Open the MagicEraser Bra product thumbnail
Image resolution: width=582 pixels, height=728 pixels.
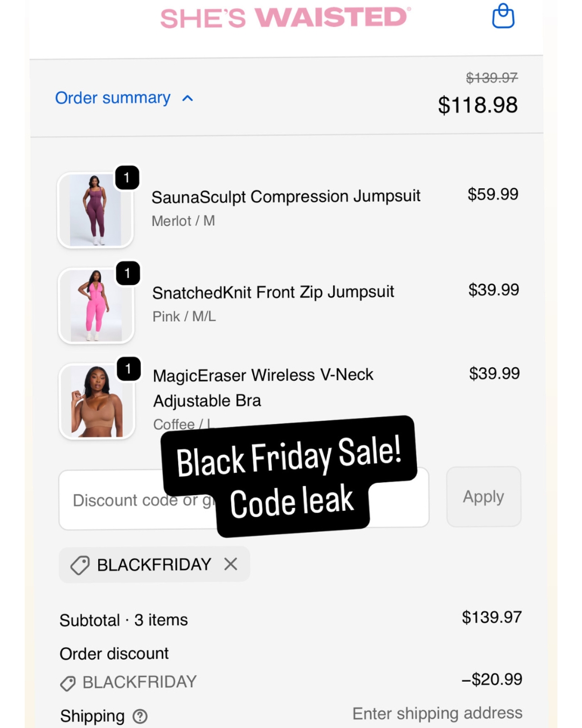coord(97,401)
